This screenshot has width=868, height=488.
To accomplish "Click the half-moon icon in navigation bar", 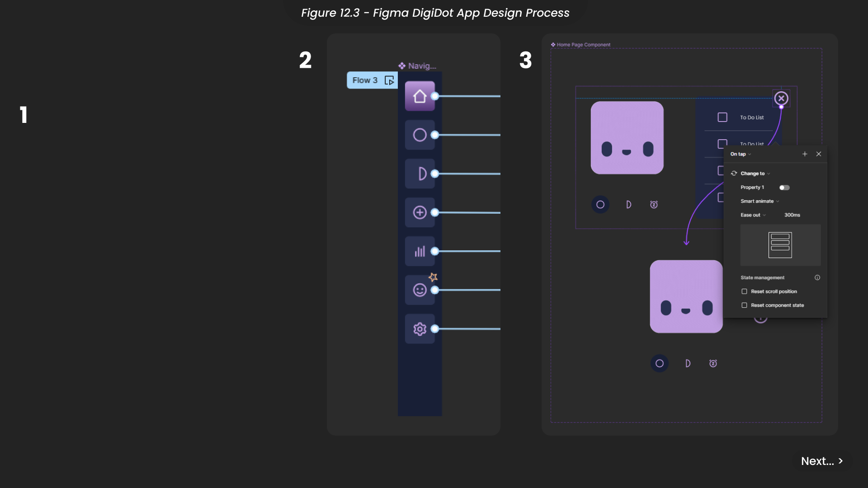I will pos(420,174).
